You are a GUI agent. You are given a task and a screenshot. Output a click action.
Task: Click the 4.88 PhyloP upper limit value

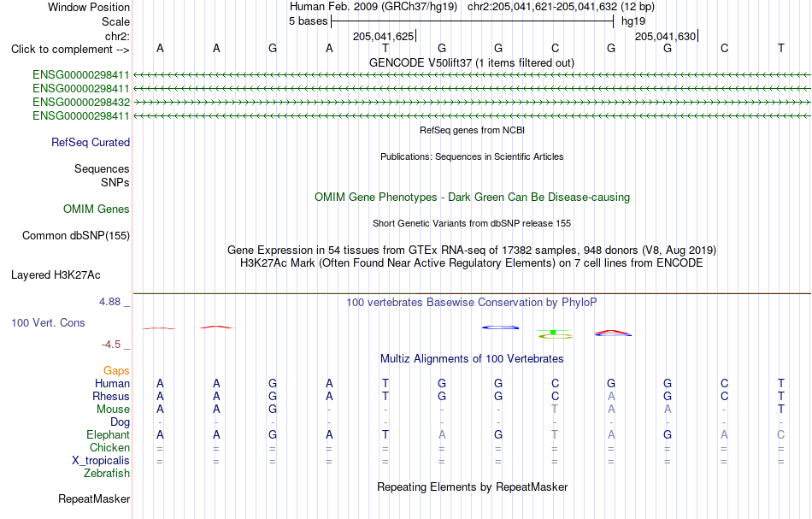[x=109, y=302]
